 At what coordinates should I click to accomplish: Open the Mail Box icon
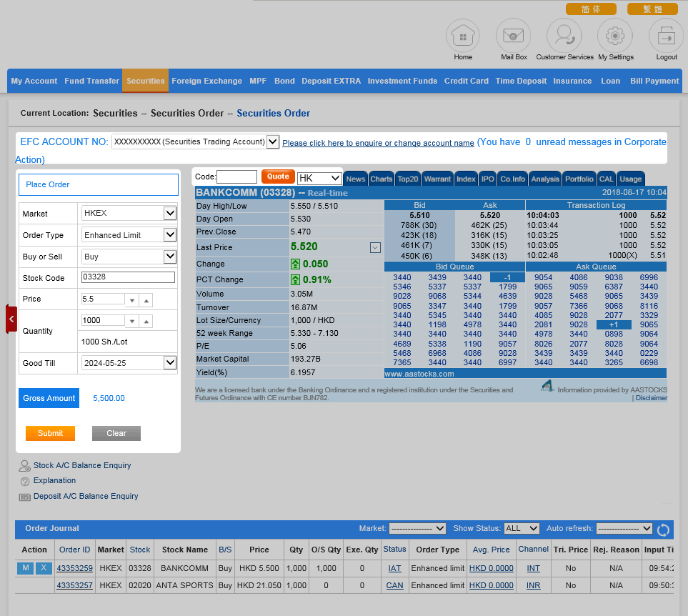(x=514, y=36)
